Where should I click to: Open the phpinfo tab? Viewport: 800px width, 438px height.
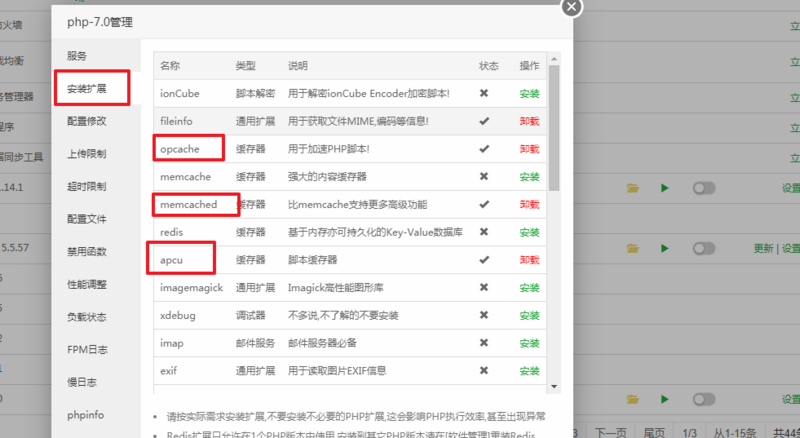pos(85,415)
